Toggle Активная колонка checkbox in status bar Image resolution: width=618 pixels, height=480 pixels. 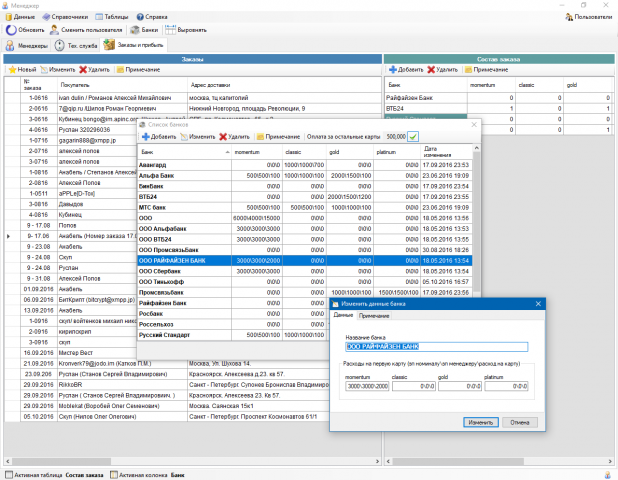click(114, 475)
